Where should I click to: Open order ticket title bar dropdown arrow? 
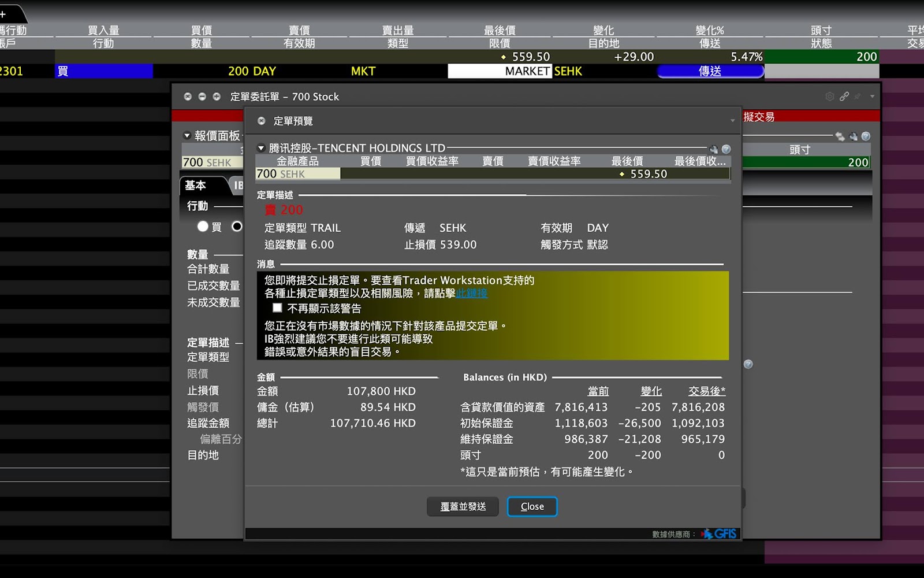pyautogui.click(x=872, y=97)
